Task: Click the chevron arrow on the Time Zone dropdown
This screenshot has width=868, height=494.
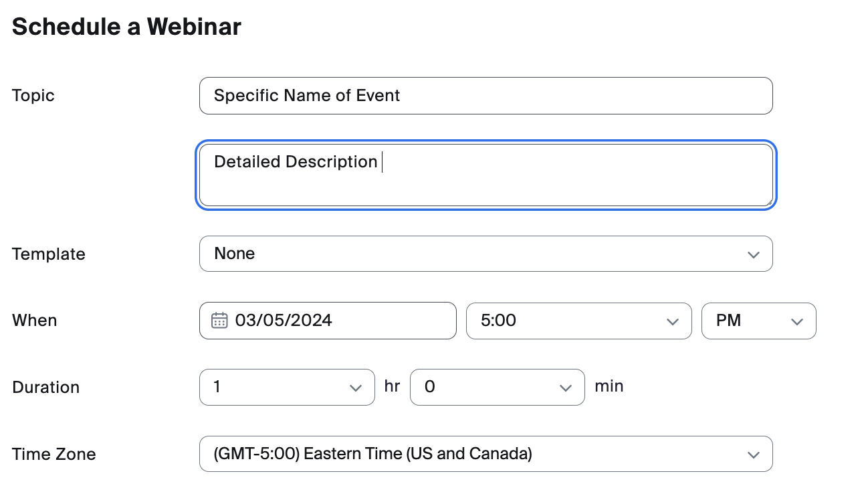Action: pyautogui.click(x=754, y=455)
